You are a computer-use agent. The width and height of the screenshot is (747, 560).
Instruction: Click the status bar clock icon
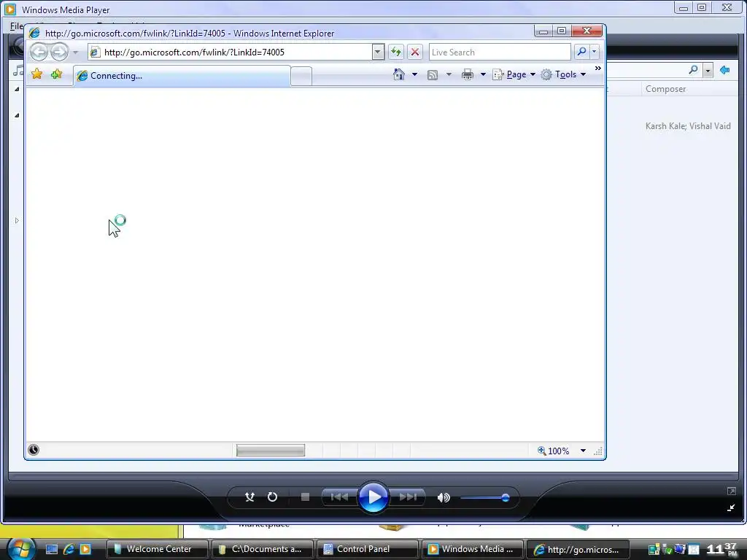click(x=34, y=450)
